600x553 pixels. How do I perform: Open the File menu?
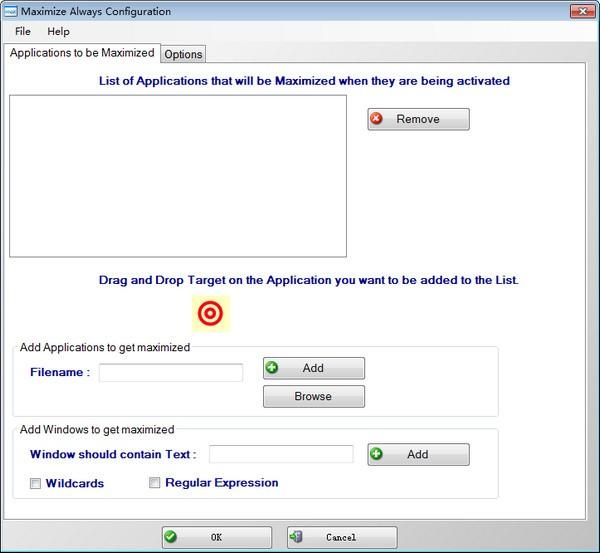click(x=23, y=32)
